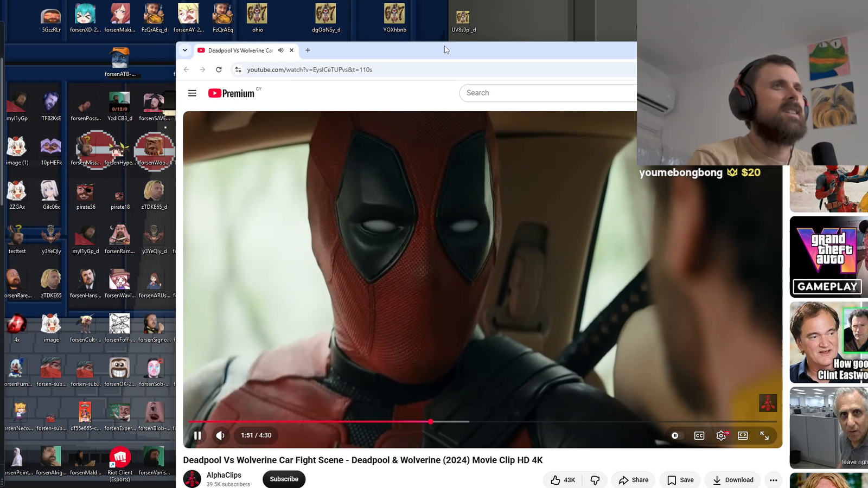868x488 pixels.
Task: Select the UV8s9pl_d desktop icon
Action: [x=463, y=22]
